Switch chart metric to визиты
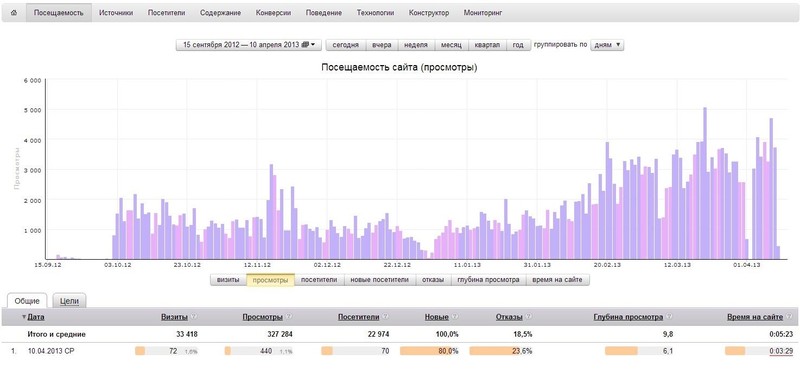This screenshot has height=373, width=800. pyautogui.click(x=228, y=280)
